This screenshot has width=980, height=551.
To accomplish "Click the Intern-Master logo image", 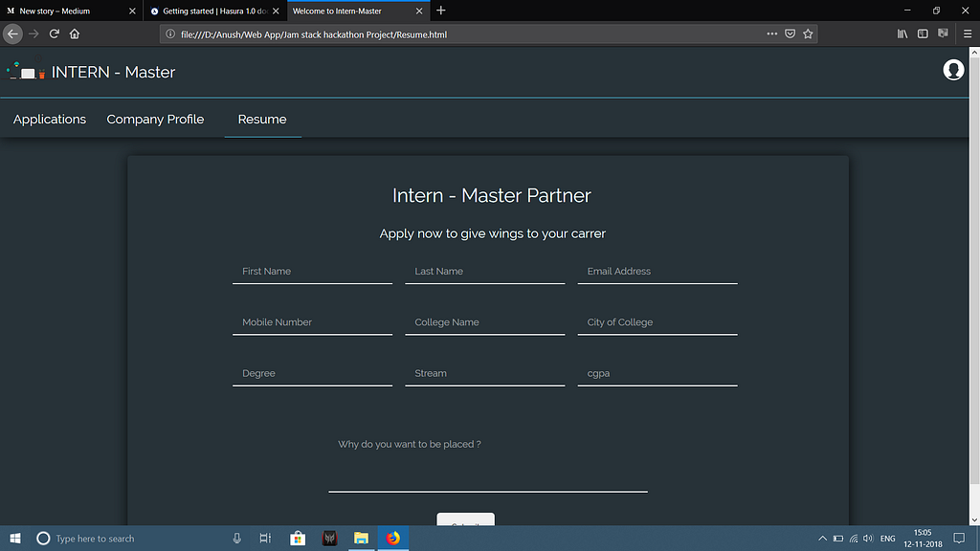I will (26, 71).
